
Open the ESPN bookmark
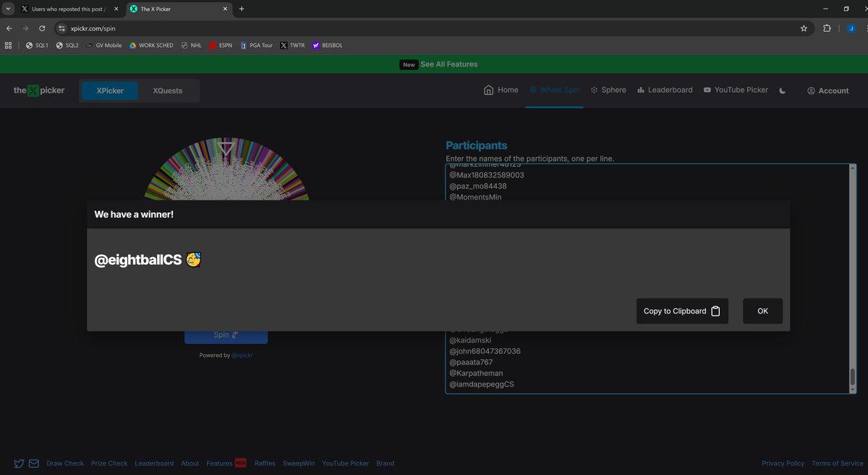221,45
